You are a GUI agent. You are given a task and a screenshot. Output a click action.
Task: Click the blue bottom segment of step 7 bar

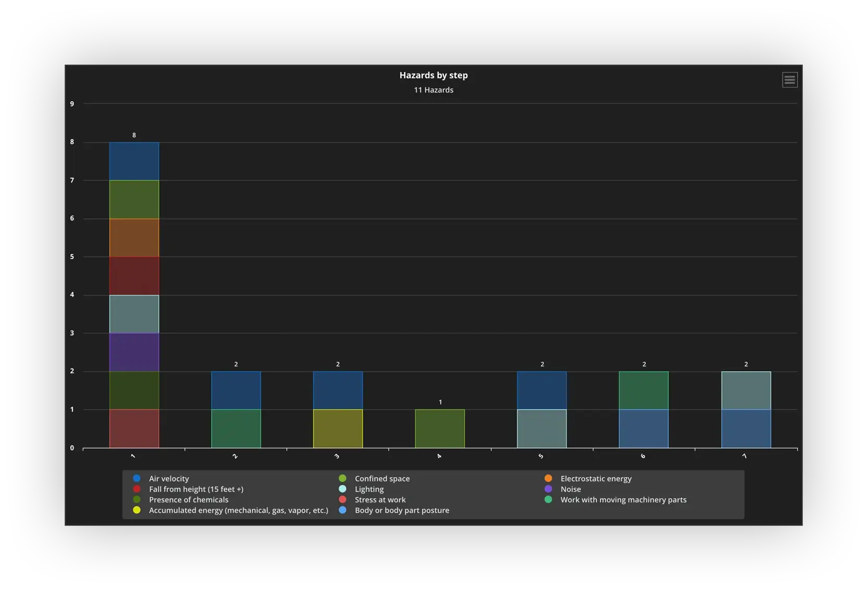pyautogui.click(x=746, y=429)
